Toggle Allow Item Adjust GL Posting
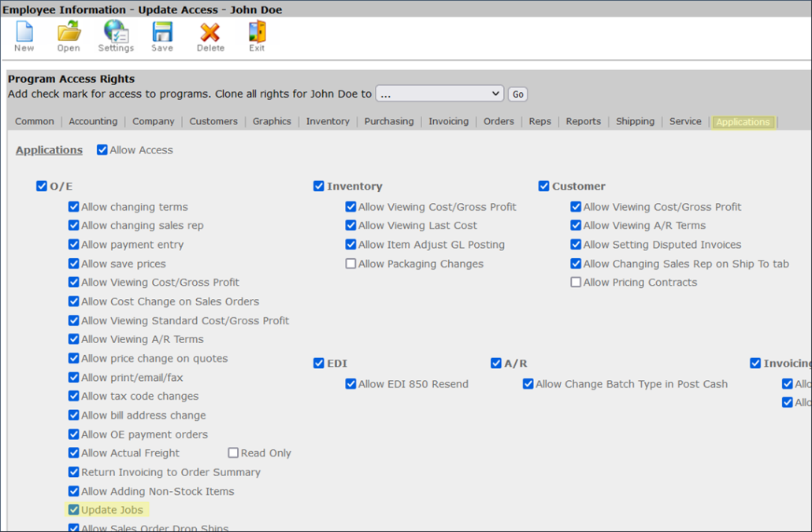This screenshot has height=532, width=812. point(350,244)
